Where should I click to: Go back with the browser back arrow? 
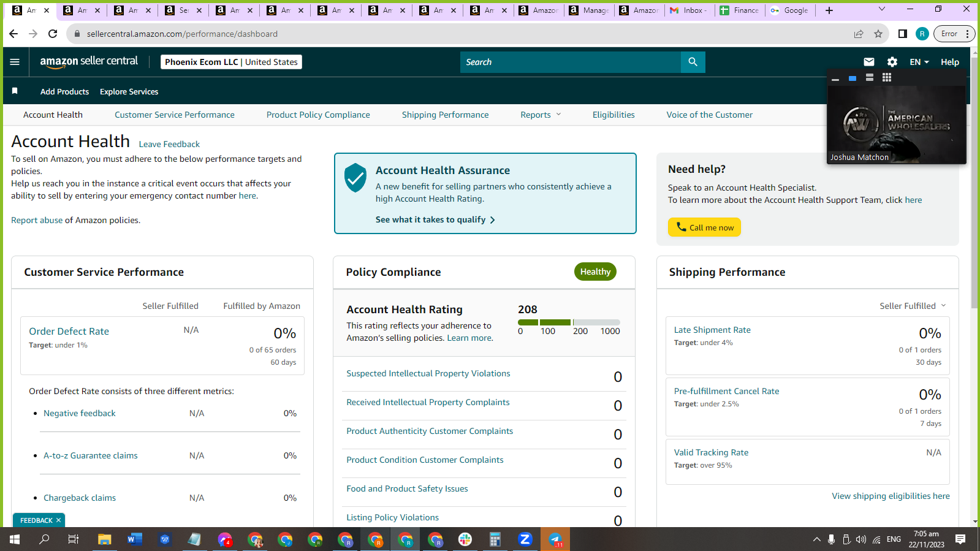click(13, 34)
